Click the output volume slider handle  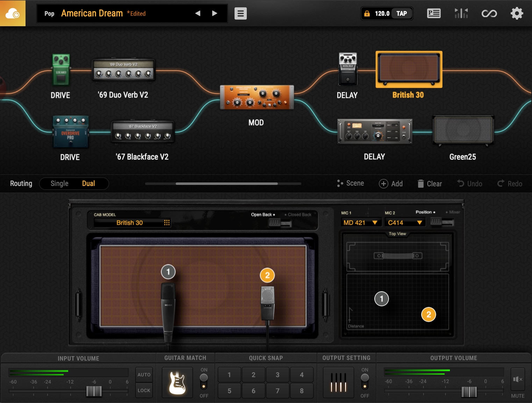point(469,392)
